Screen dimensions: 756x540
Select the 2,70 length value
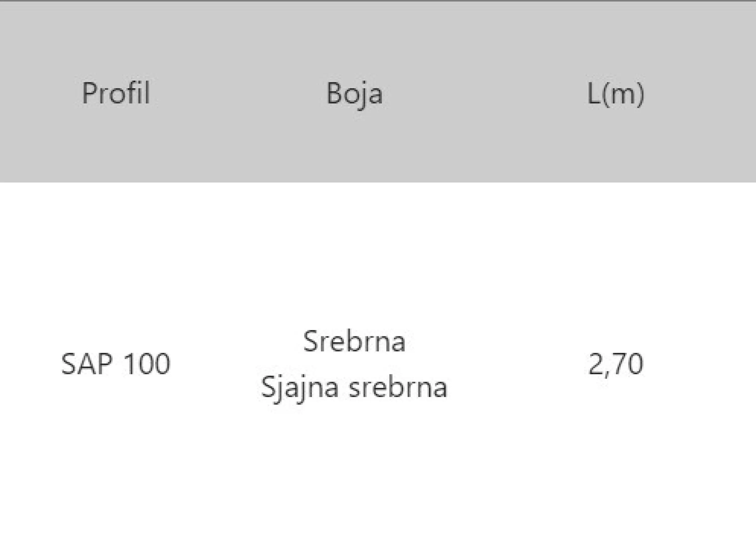(615, 364)
